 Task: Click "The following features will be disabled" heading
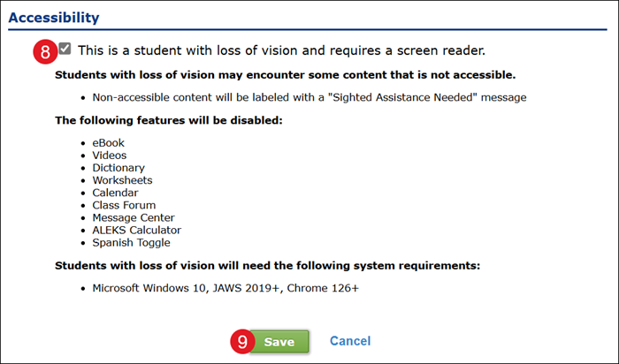(x=168, y=119)
